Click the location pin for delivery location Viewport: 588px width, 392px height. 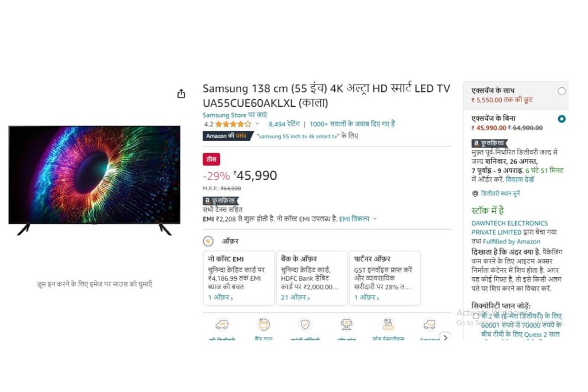[x=475, y=194]
